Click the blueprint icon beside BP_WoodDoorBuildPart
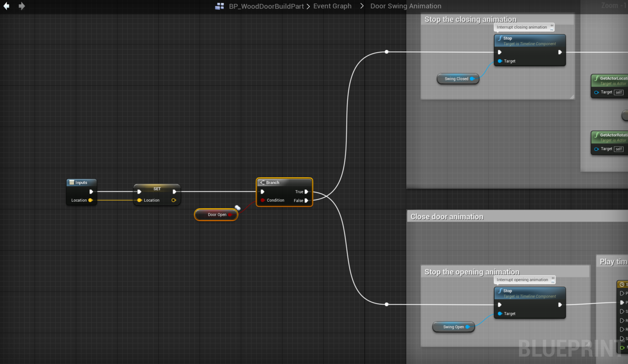 (219, 6)
